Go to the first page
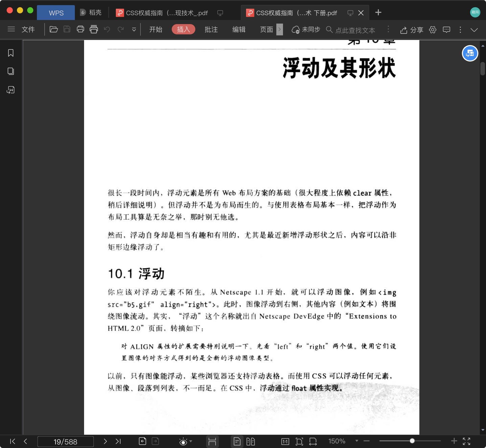The width and height of the screenshot is (486, 448). pyautogui.click(x=12, y=441)
